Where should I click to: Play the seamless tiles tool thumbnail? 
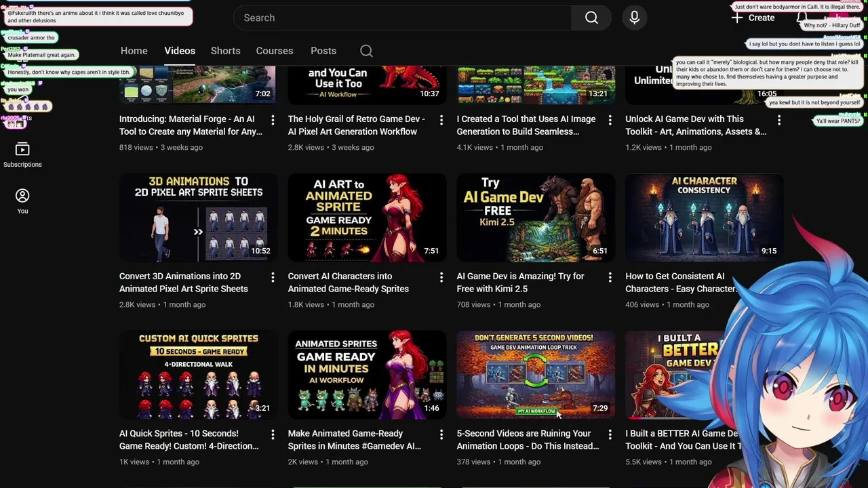click(x=536, y=85)
